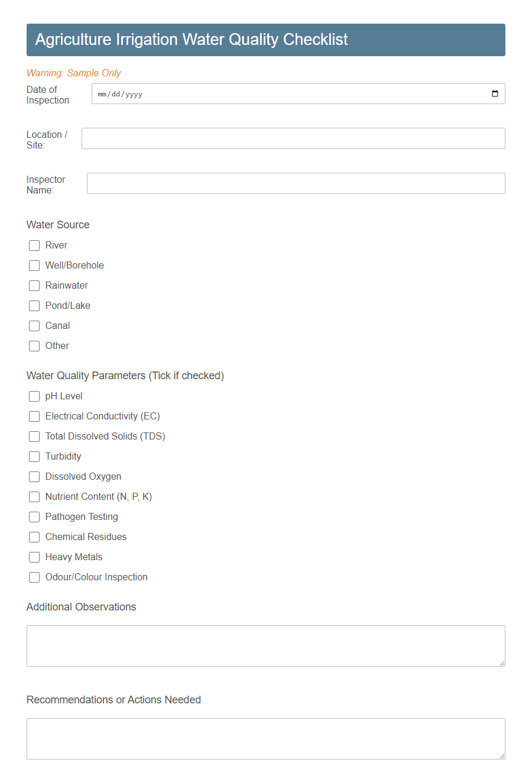This screenshot has width=532, height=769.
Task: Open the date picker calendar icon
Action: click(x=495, y=93)
